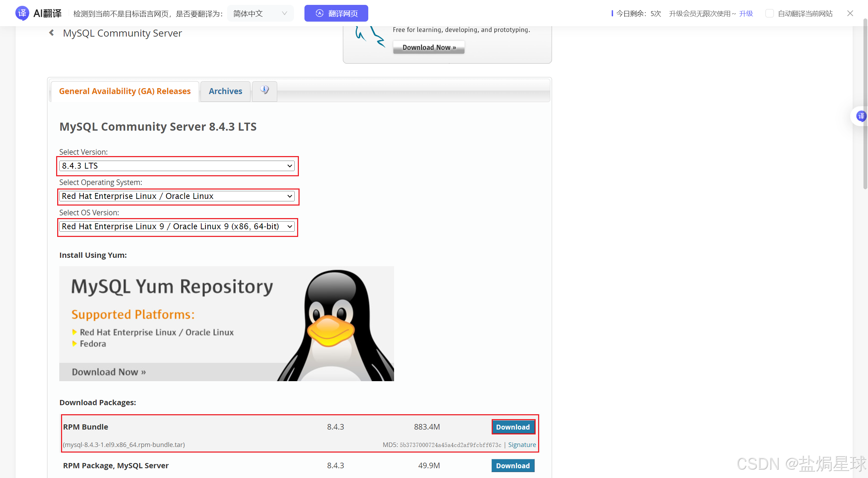Download RPM Package, MySQL Server
The width and height of the screenshot is (868, 478).
pyautogui.click(x=513, y=466)
